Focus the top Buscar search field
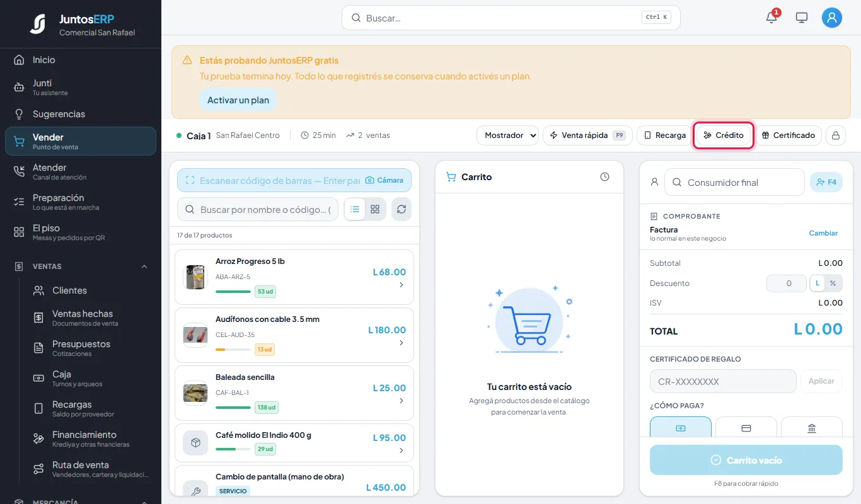 coord(511,18)
